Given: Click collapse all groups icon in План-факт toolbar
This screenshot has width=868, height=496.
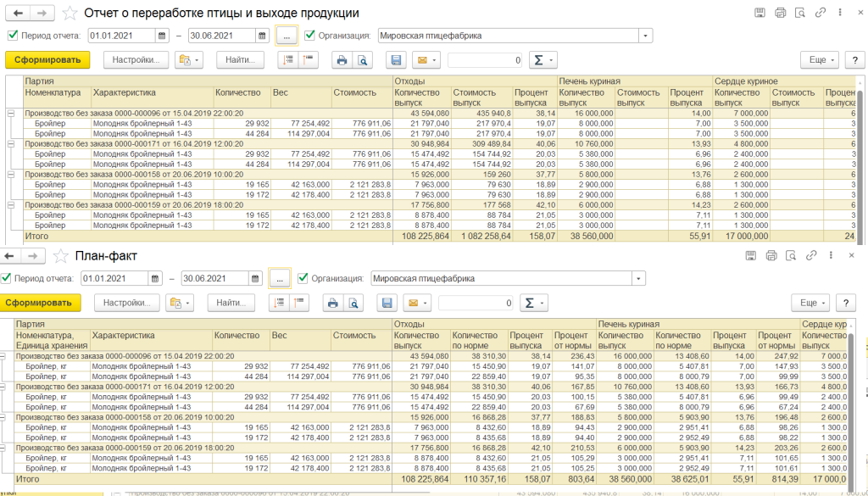Looking at the screenshot, I should (299, 303).
